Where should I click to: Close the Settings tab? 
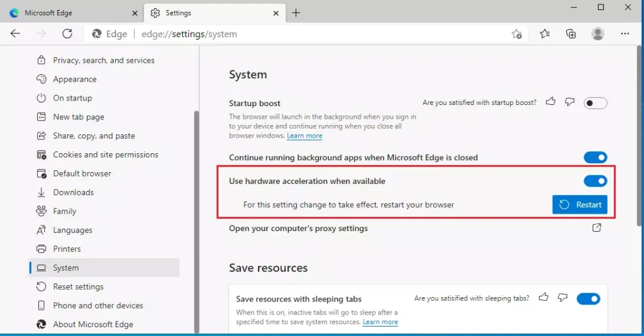coord(275,13)
